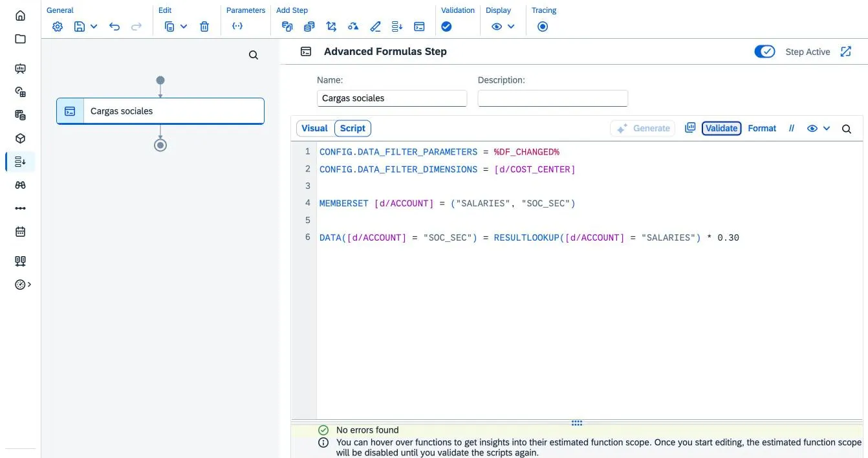
Task: Toggle comment with the double-slash button
Action: tap(791, 128)
